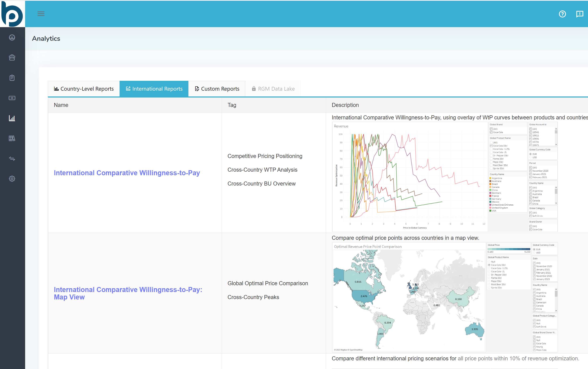
Task: Open the Willingness-to-Pay Map View report link
Action: click(x=128, y=293)
